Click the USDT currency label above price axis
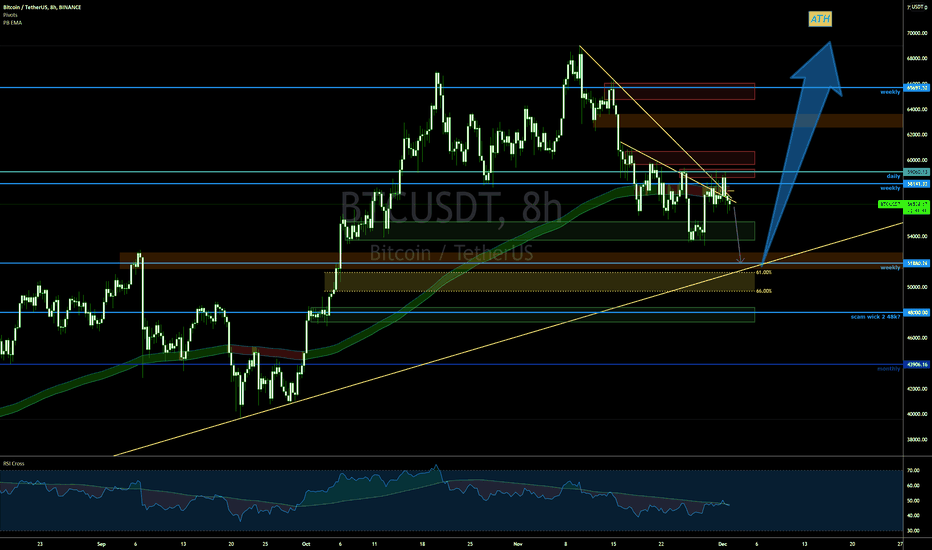The height and width of the screenshot is (550, 932). (918, 7)
